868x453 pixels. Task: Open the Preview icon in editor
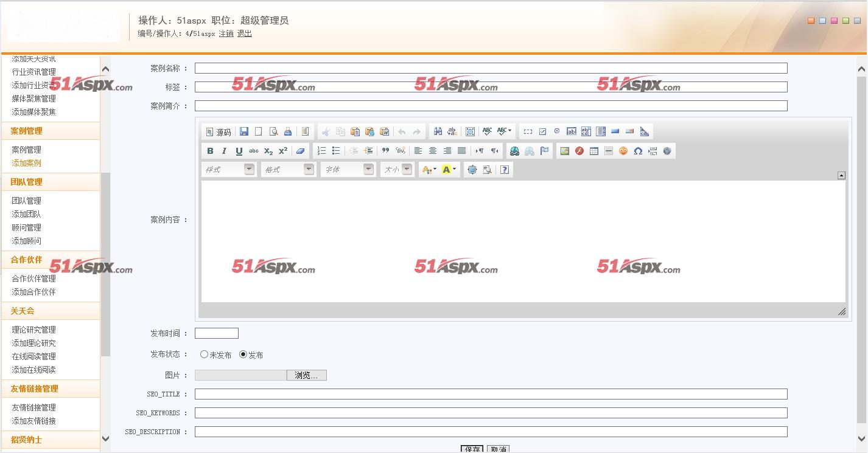[x=273, y=131]
